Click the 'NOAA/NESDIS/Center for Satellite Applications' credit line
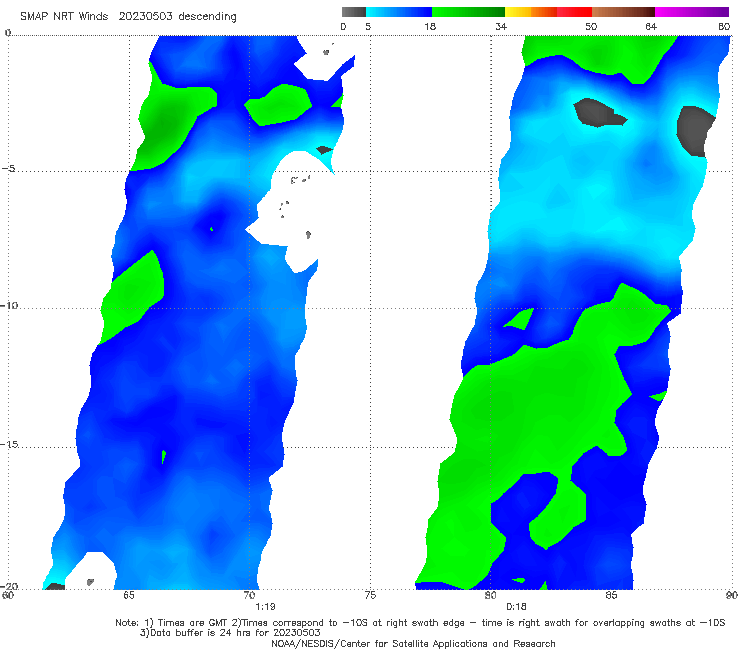This screenshot has width=740, height=650. pos(413,643)
